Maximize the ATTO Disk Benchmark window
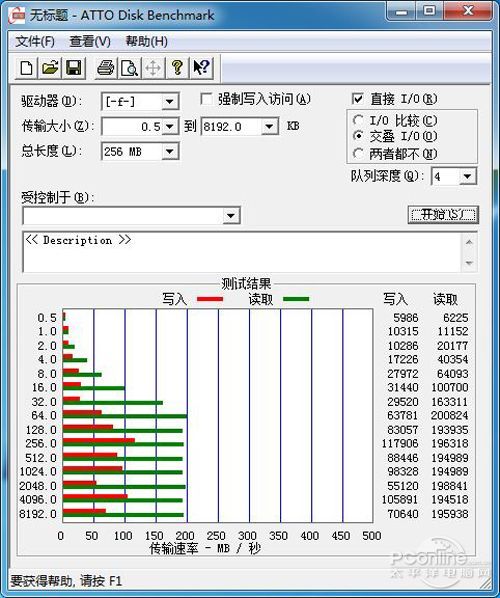This screenshot has height=598, width=500. (x=429, y=11)
